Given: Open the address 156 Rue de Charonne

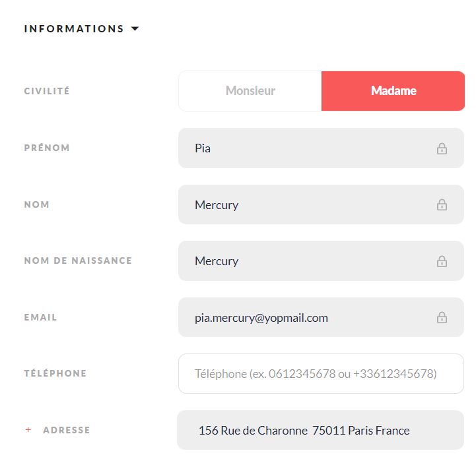Looking at the screenshot, I should click(321, 430).
